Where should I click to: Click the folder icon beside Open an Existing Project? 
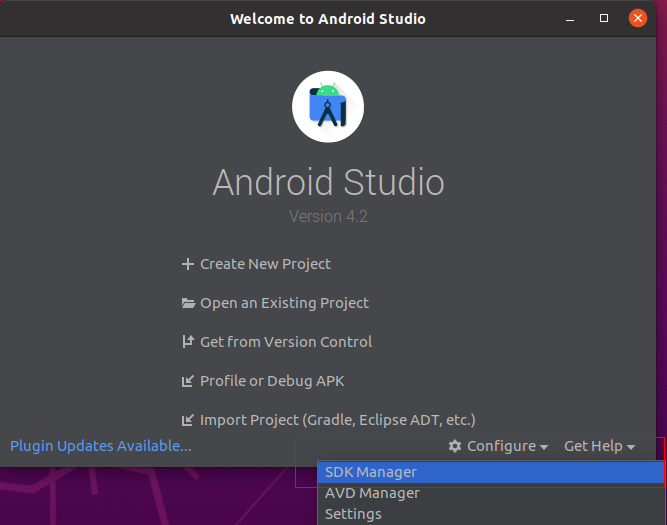point(188,303)
